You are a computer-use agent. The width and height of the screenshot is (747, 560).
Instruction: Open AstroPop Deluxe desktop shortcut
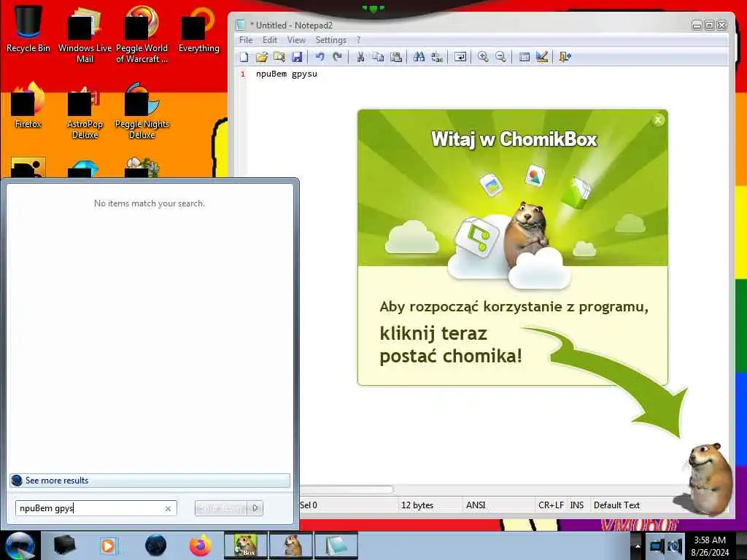pos(85,112)
